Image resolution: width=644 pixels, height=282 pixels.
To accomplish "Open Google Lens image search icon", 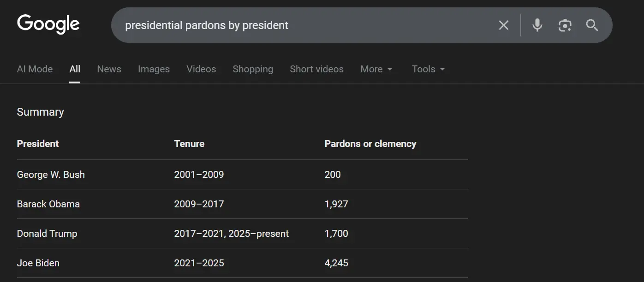I will 565,25.
